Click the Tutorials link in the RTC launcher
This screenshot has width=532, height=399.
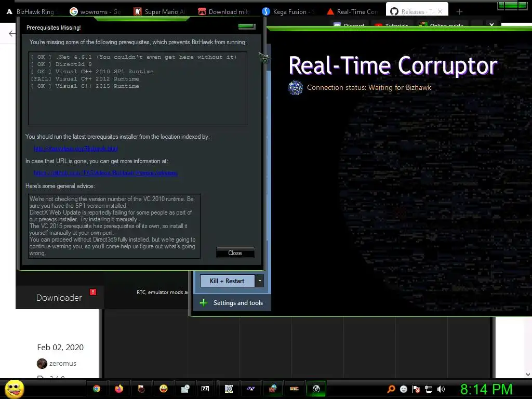pos(392,26)
